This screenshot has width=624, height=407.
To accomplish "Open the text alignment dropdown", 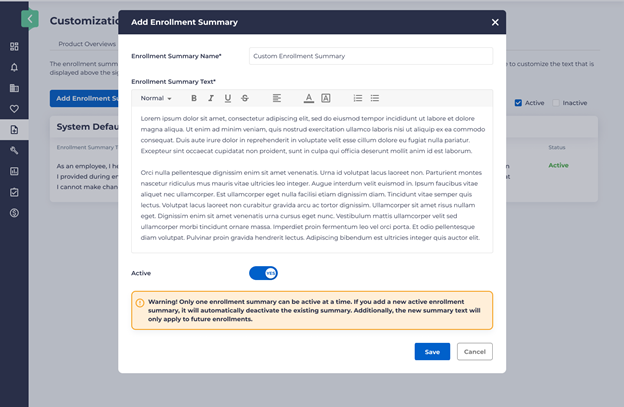I will tap(277, 98).
